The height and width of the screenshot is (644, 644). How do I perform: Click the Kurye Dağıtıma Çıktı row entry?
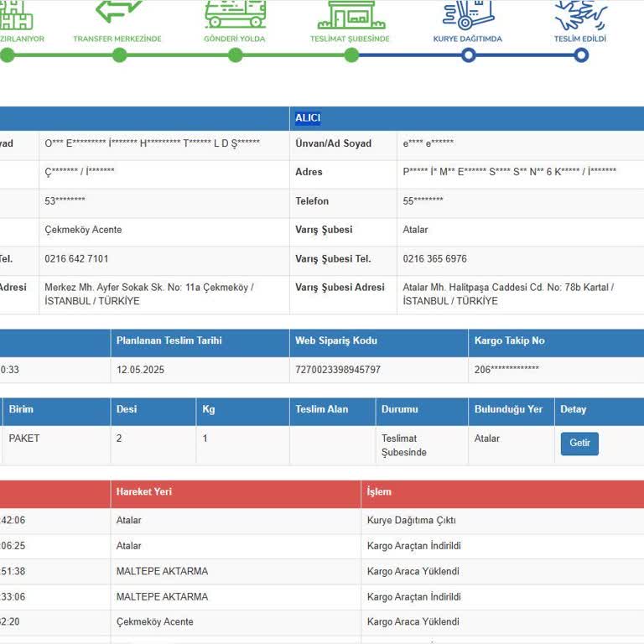pyautogui.click(x=411, y=521)
